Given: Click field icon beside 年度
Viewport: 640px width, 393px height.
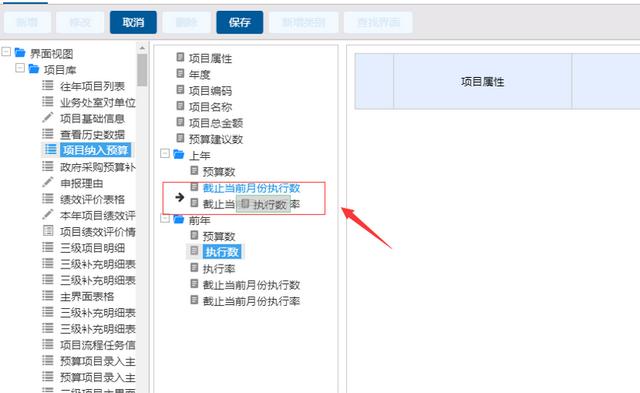Looking at the screenshot, I should point(180,73).
